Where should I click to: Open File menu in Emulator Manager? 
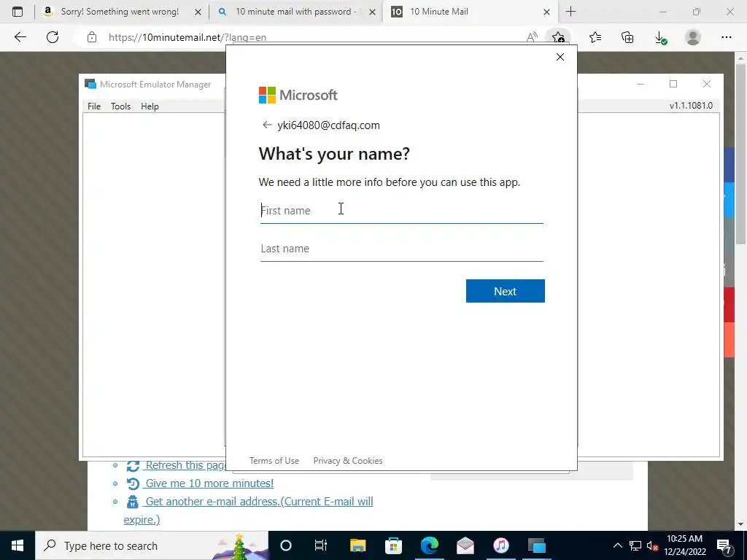94,106
